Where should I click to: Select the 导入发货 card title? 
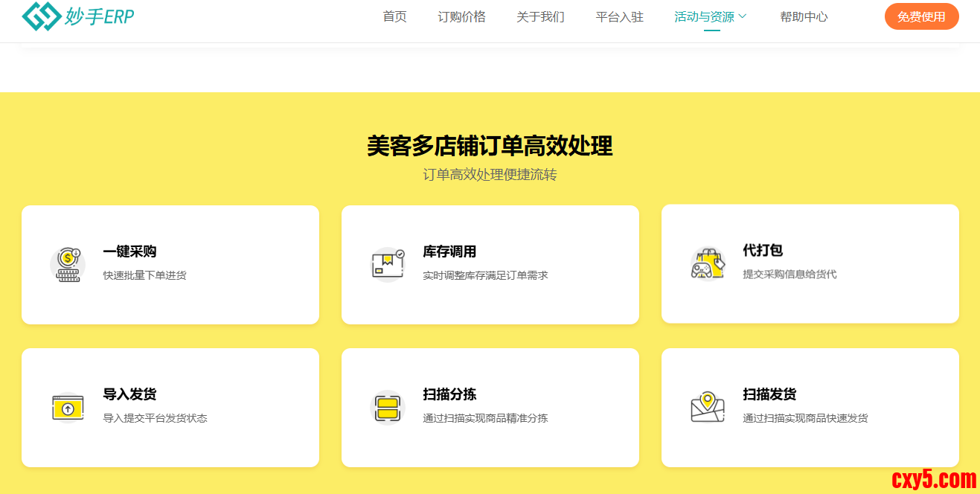coord(129,394)
